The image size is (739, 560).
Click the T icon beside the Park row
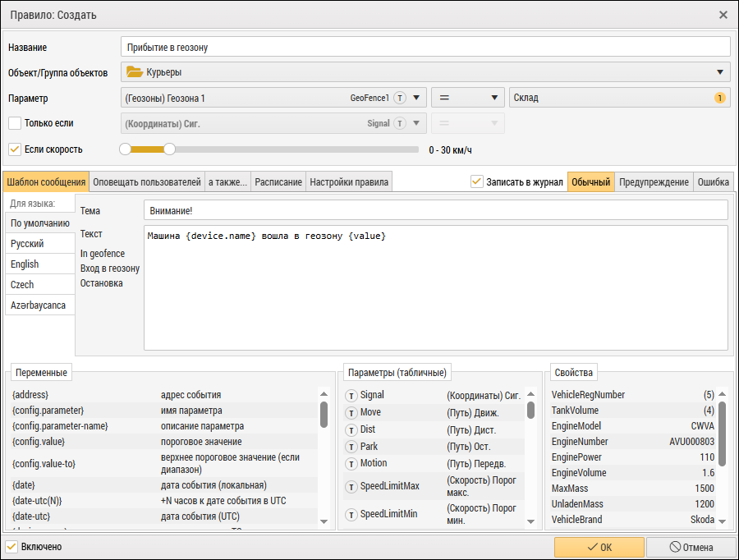[351, 447]
